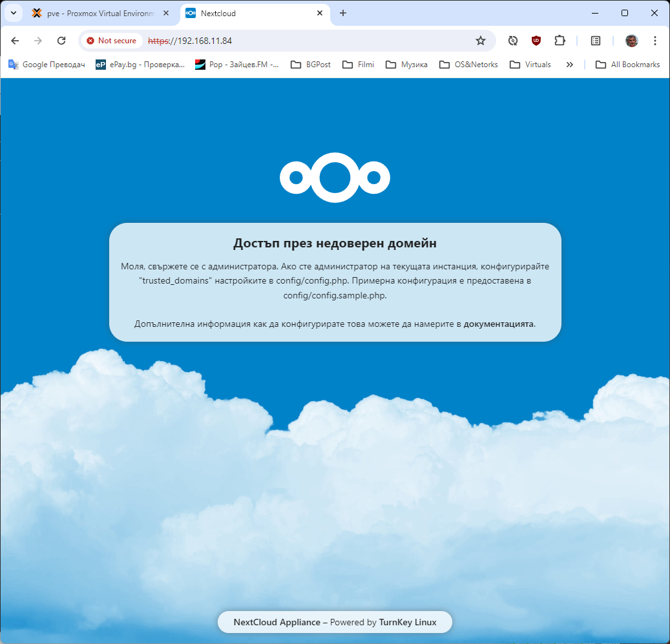Open the Virtuals bookmarks folder

tap(530, 65)
